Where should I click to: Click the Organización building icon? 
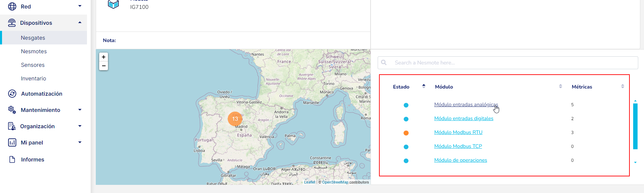click(12, 126)
